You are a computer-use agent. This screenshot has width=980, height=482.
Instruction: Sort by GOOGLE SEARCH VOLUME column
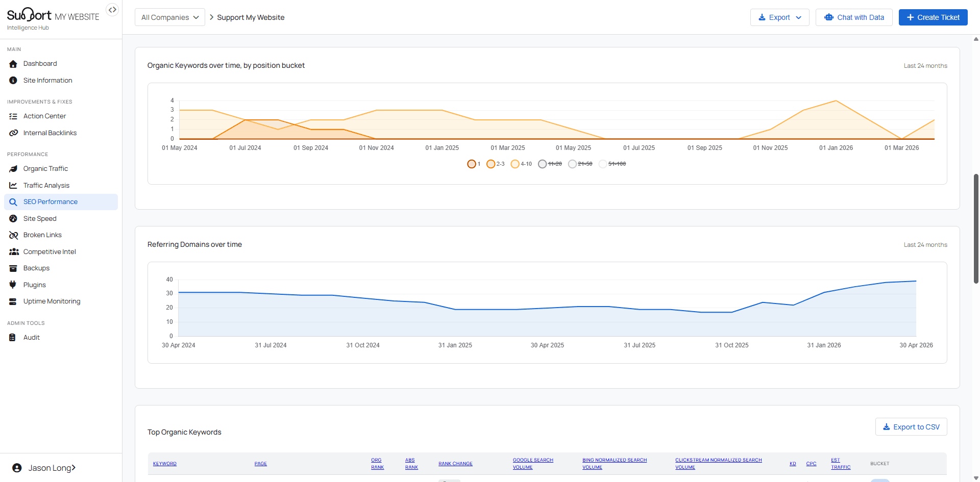[x=533, y=464]
